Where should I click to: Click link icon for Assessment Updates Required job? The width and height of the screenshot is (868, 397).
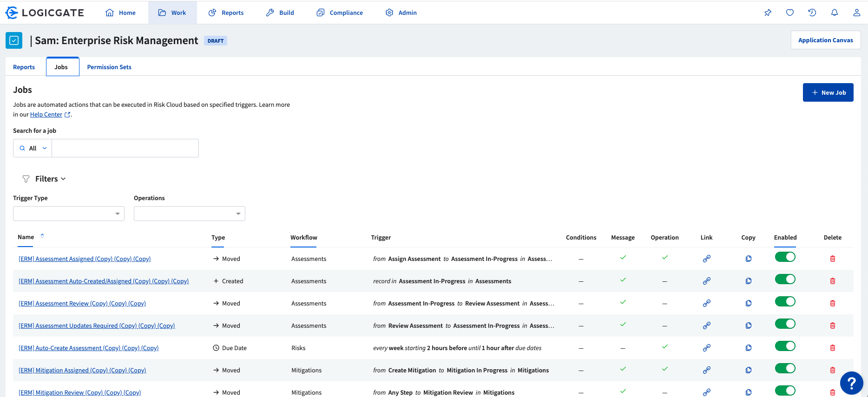point(707,325)
